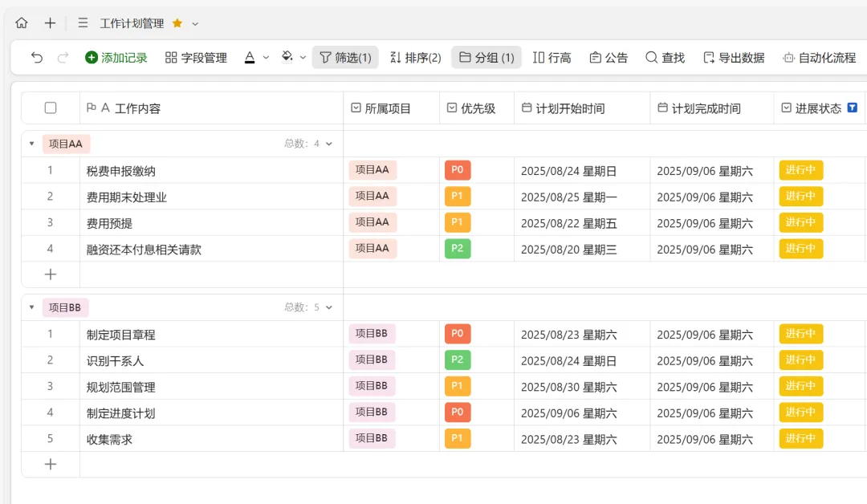Open the 字段管理 field manager

coord(196,57)
